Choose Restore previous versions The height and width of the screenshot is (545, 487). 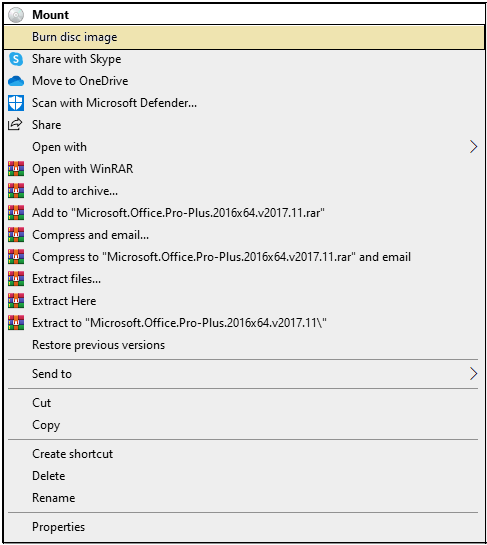tap(244, 345)
